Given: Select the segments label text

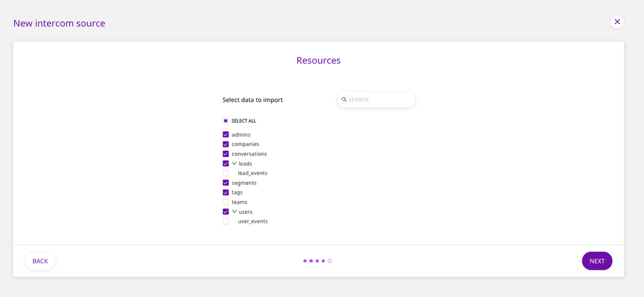Looking at the screenshot, I should point(244,183).
